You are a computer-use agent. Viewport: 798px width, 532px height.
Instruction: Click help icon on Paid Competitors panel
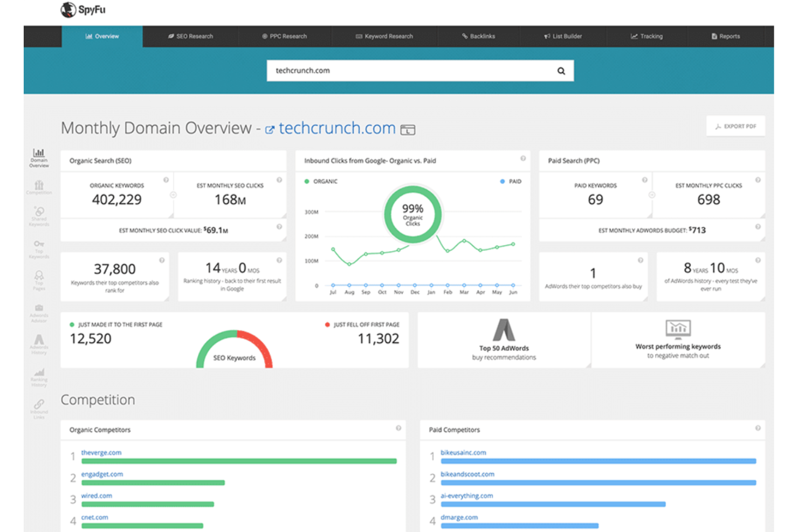pyautogui.click(x=758, y=428)
